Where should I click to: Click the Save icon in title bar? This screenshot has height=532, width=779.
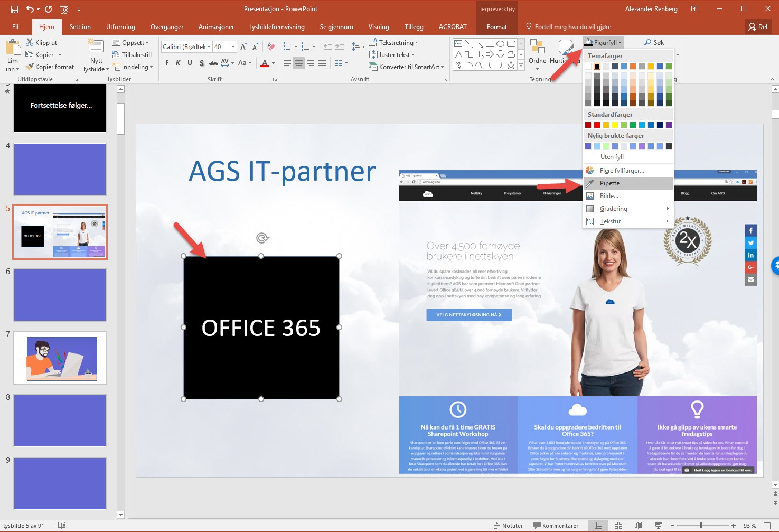14,9
